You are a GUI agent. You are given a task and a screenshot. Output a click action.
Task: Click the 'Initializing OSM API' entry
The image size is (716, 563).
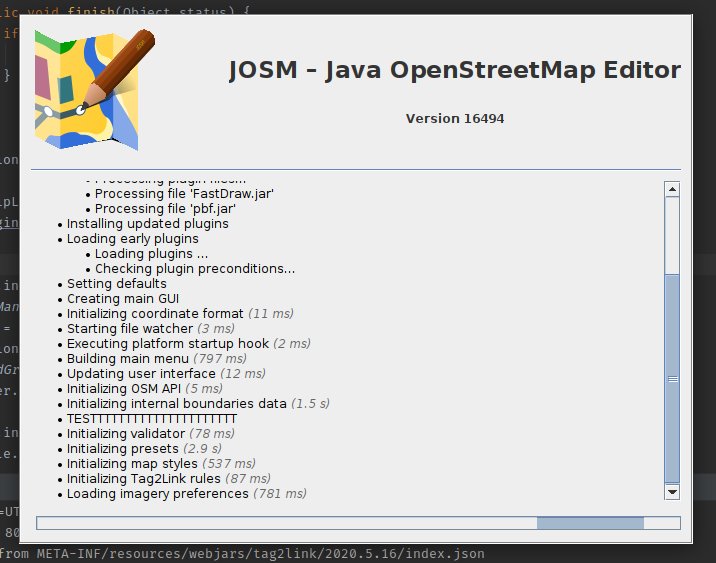coord(145,389)
